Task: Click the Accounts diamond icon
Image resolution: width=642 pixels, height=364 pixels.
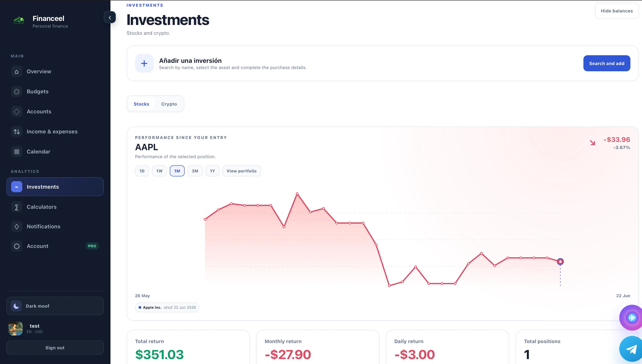Action: [16, 112]
